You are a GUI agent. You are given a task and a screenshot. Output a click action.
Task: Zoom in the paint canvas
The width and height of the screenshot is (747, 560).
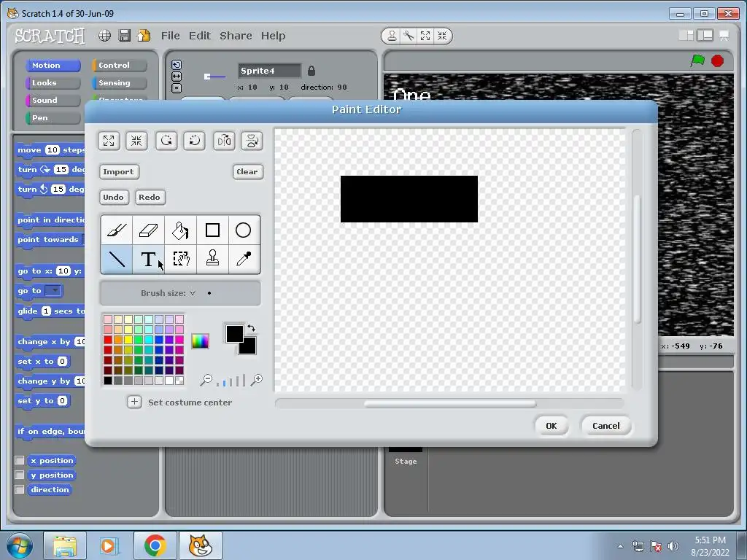[x=257, y=379]
